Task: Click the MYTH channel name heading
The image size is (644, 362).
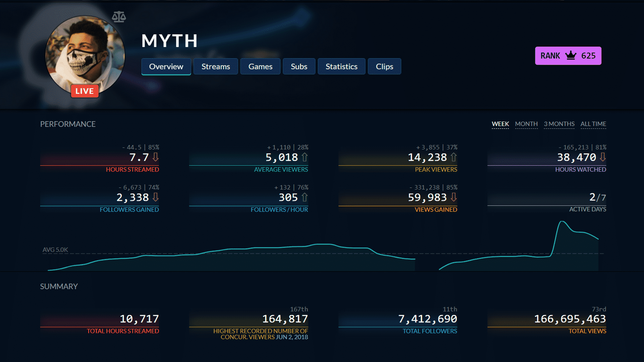Action: 169,41
